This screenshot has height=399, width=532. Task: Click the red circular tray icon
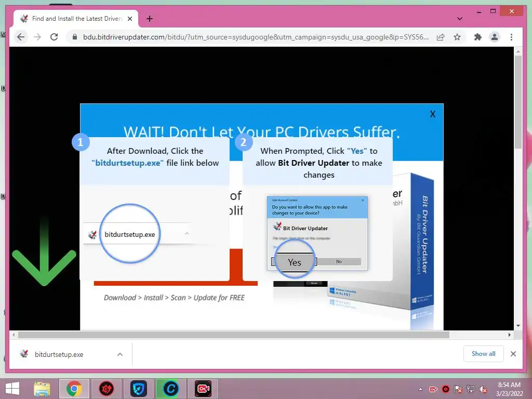point(446,389)
